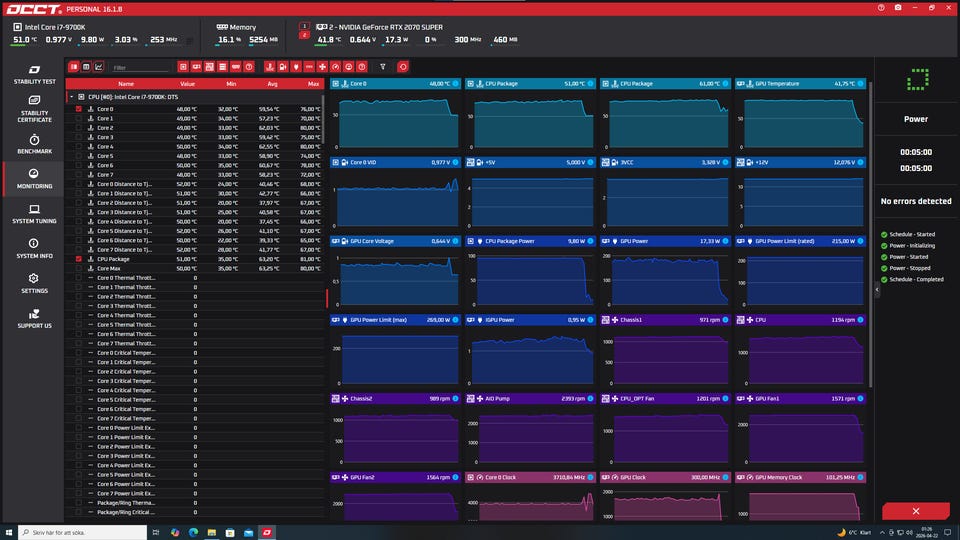Open the Settings page
Viewport: 960px width, 540px height.
[x=34, y=282]
